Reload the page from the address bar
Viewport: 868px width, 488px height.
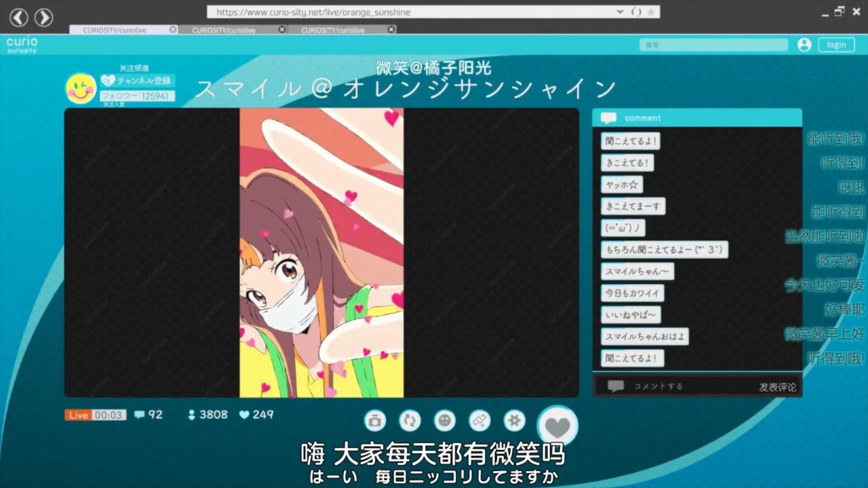pyautogui.click(x=636, y=12)
